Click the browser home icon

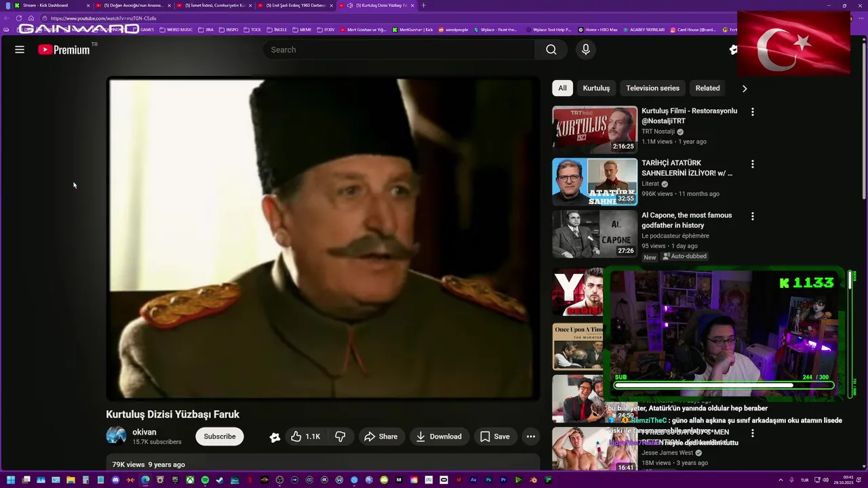click(x=31, y=18)
